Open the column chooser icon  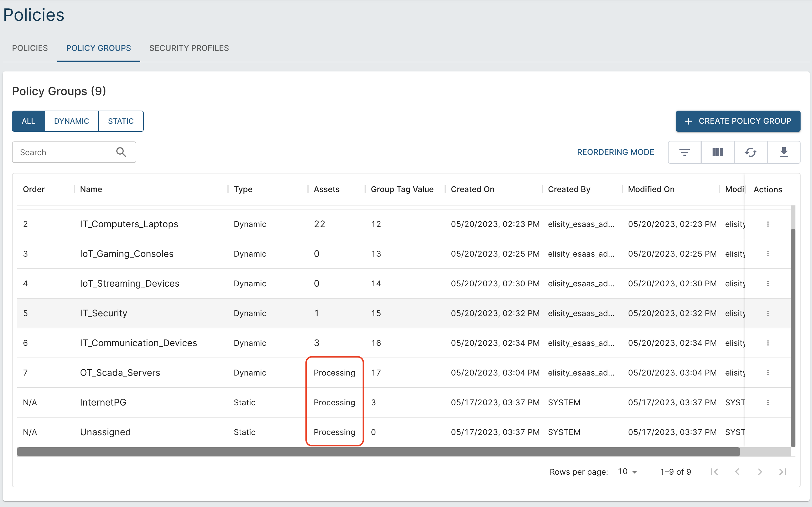[x=717, y=152]
